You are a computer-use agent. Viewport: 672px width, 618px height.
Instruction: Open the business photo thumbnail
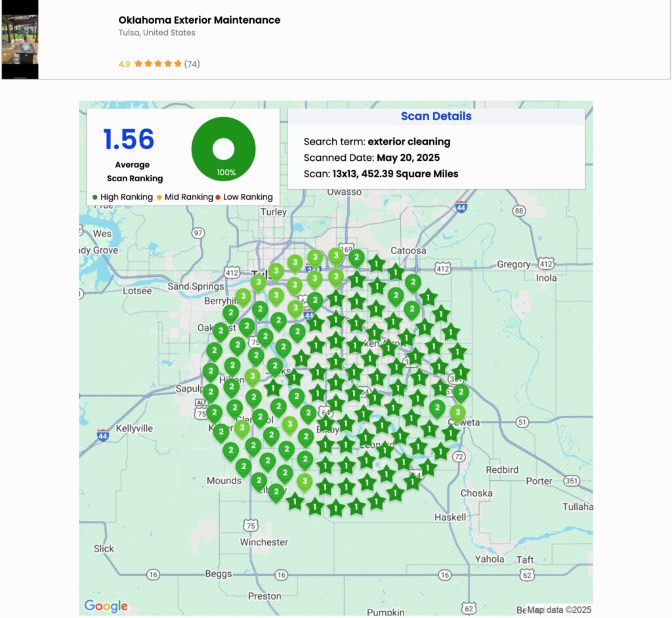[x=20, y=39]
